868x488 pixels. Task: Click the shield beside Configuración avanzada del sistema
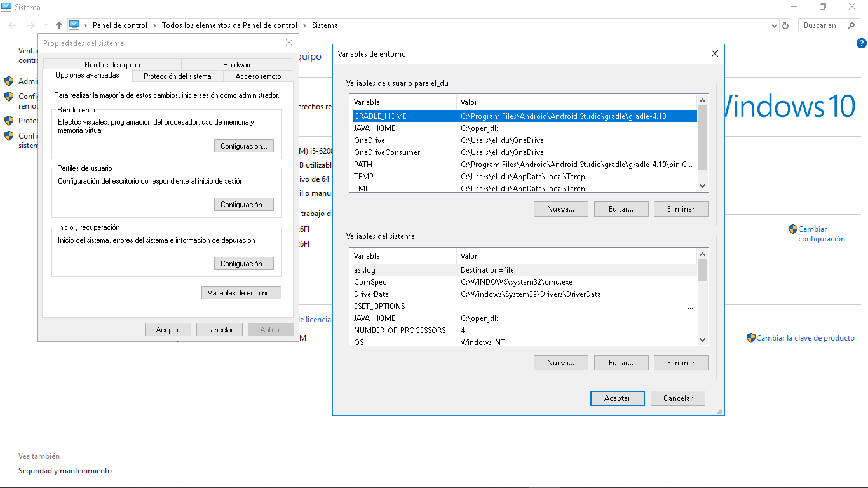click(x=9, y=135)
